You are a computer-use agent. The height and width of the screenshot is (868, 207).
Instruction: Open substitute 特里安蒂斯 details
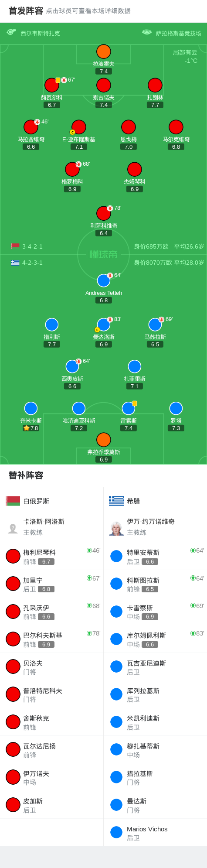155,557
